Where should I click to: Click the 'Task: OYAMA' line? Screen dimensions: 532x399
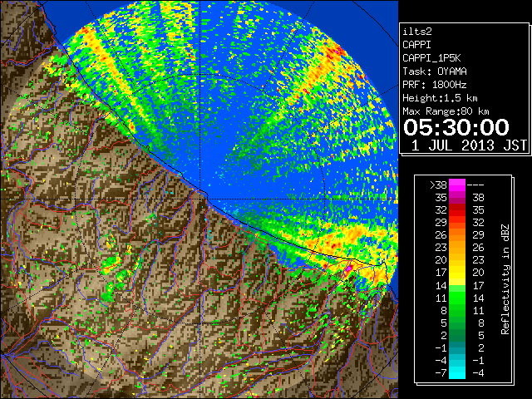435,71
